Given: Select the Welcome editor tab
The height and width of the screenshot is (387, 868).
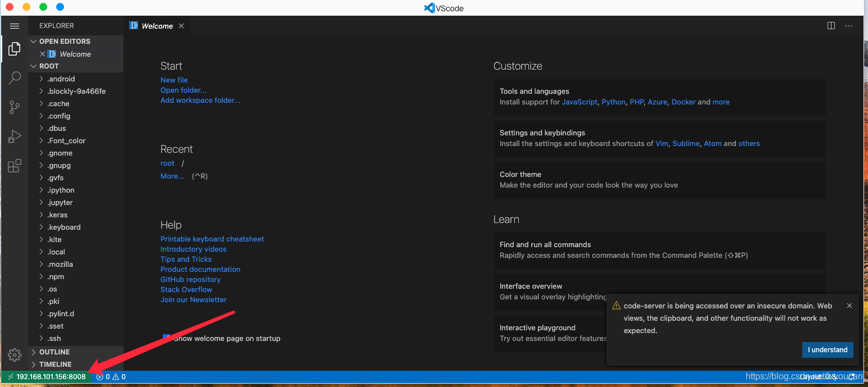Looking at the screenshot, I should pos(157,26).
